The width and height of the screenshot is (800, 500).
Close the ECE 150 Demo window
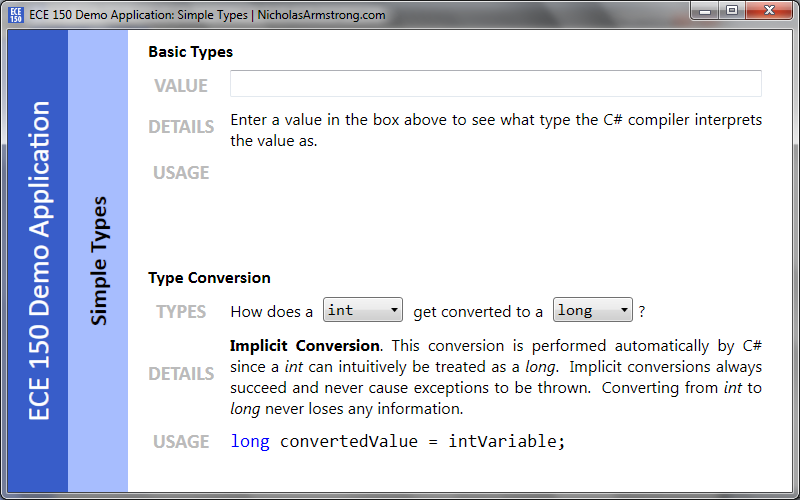pos(769,11)
